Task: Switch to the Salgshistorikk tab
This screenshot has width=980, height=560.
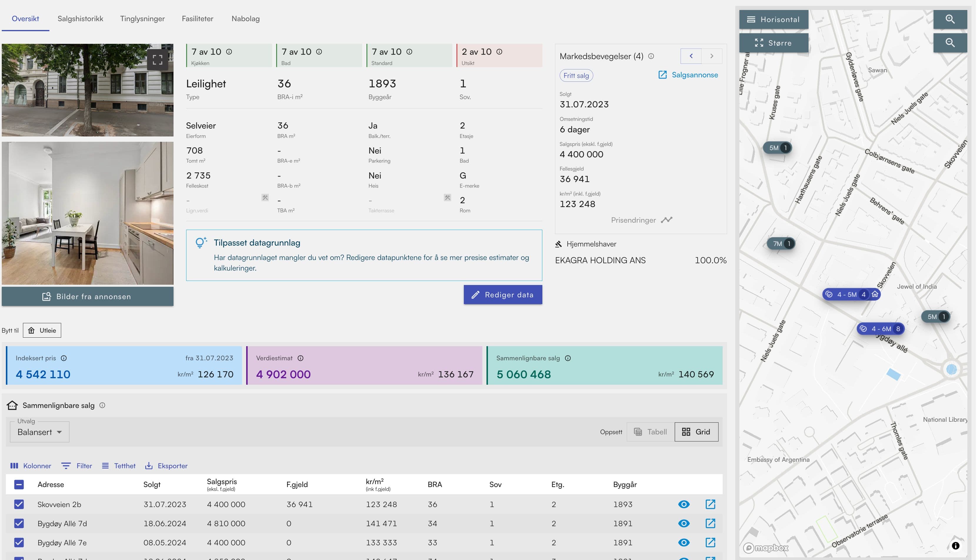Action: tap(80, 19)
